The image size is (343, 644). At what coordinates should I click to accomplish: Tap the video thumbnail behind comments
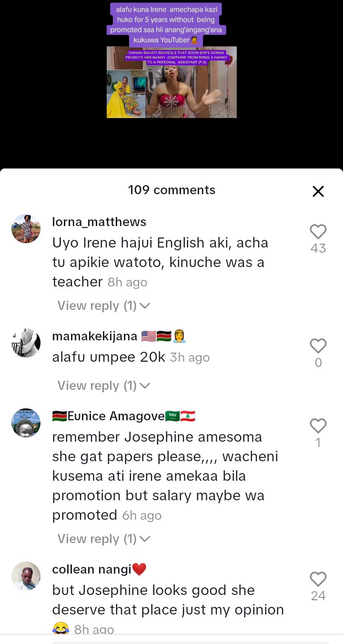click(171, 82)
